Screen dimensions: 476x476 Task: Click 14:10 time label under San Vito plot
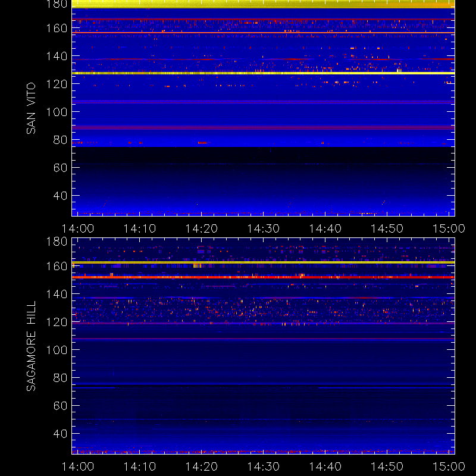click(x=140, y=228)
